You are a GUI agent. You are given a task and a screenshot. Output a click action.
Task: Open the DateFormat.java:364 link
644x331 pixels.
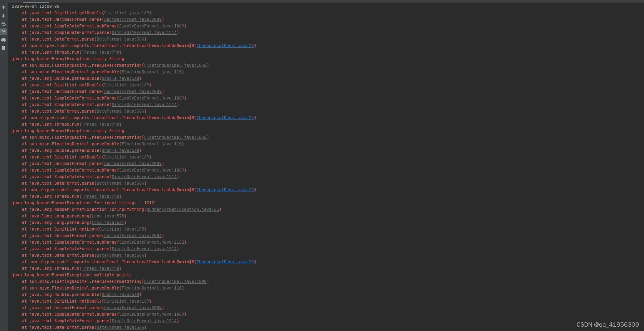click(120, 39)
